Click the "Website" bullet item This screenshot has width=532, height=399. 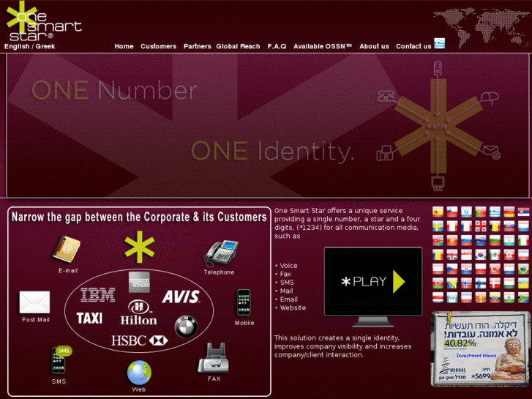[x=293, y=308]
